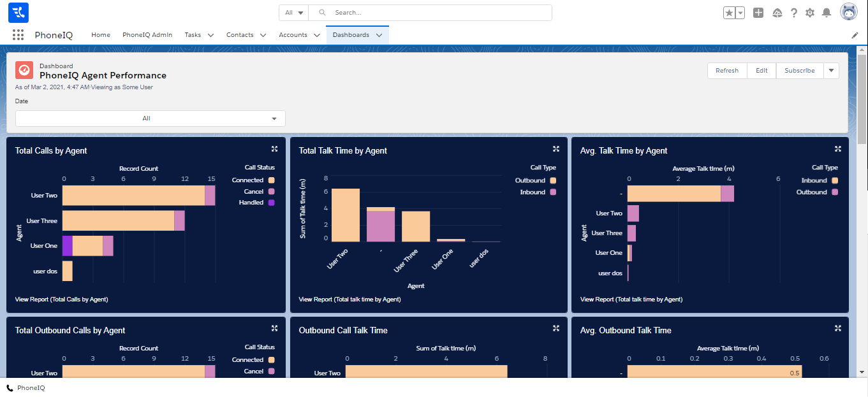
Task: Expand the Total Calls by Agent chart
Action: (274, 149)
